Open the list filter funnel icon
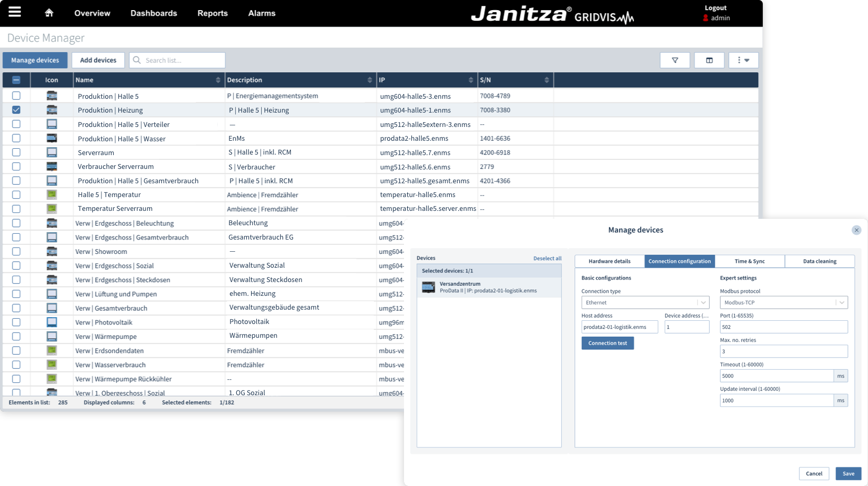This screenshot has height=486, width=868. click(675, 60)
